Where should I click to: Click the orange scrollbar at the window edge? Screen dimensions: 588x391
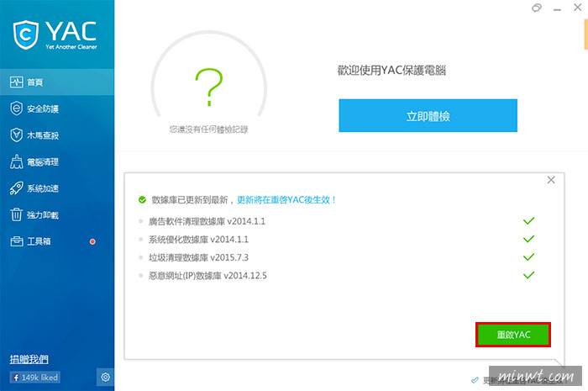coord(585,34)
